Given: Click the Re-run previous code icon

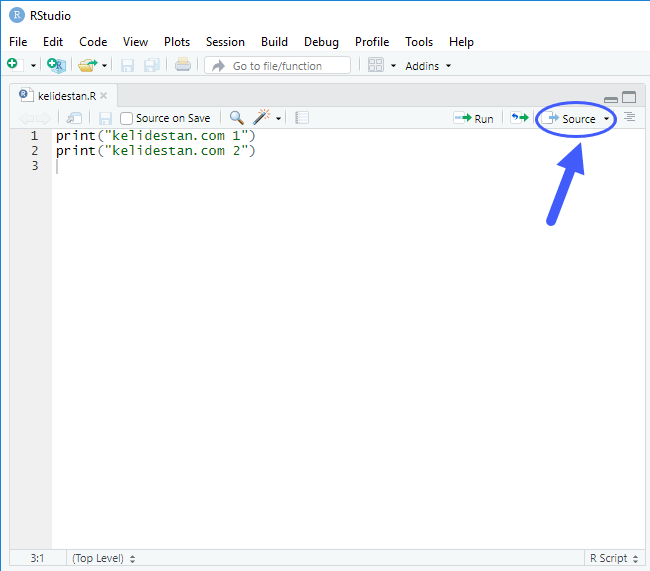Looking at the screenshot, I should 519,118.
